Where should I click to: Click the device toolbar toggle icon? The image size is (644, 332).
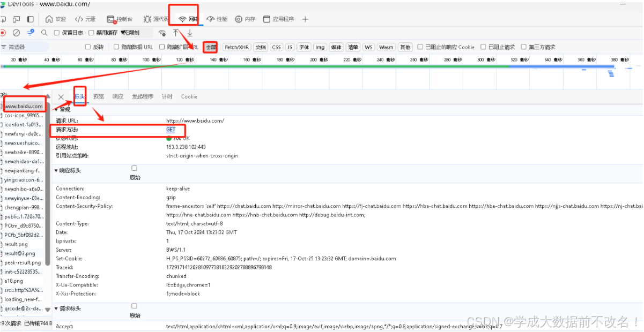[x=17, y=19]
